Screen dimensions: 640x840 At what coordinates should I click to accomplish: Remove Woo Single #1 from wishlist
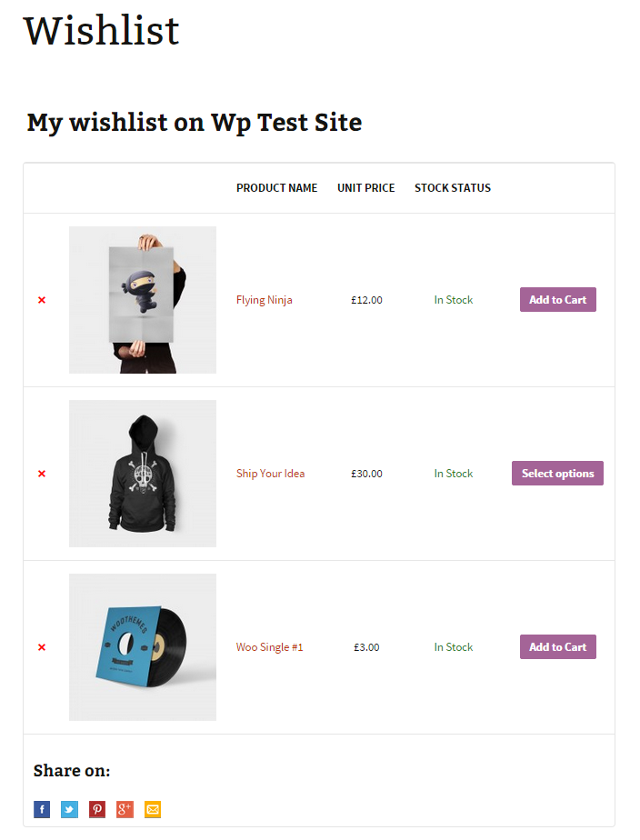[42, 647]
